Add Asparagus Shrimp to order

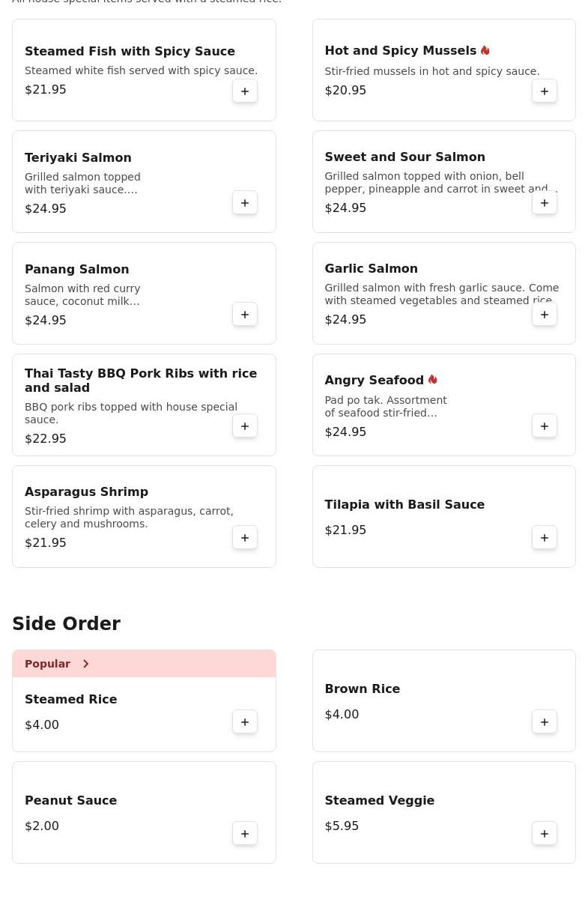point(245,538)
